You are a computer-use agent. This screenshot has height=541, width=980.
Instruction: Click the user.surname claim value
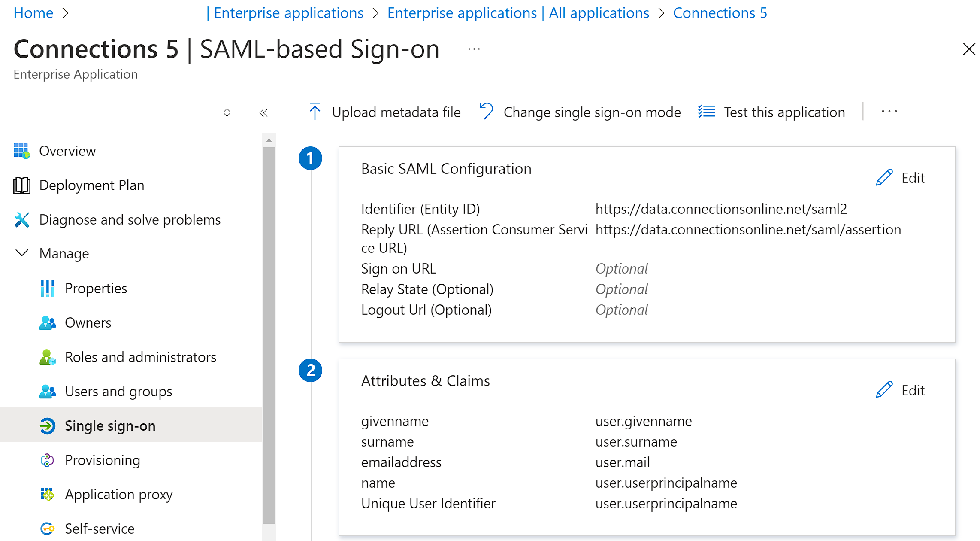pos(636,442)
